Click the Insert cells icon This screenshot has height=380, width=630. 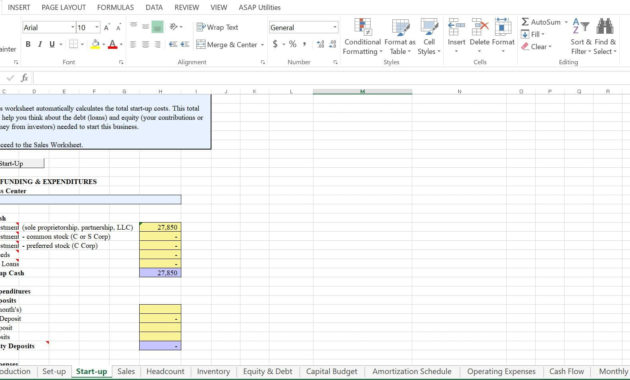point(456,27)
